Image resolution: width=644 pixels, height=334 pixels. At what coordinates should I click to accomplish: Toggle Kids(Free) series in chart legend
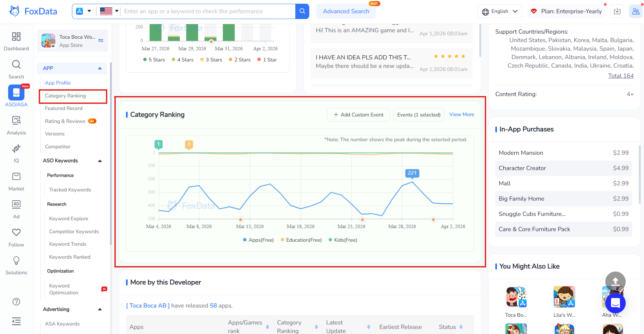click(x=343, y=240)
